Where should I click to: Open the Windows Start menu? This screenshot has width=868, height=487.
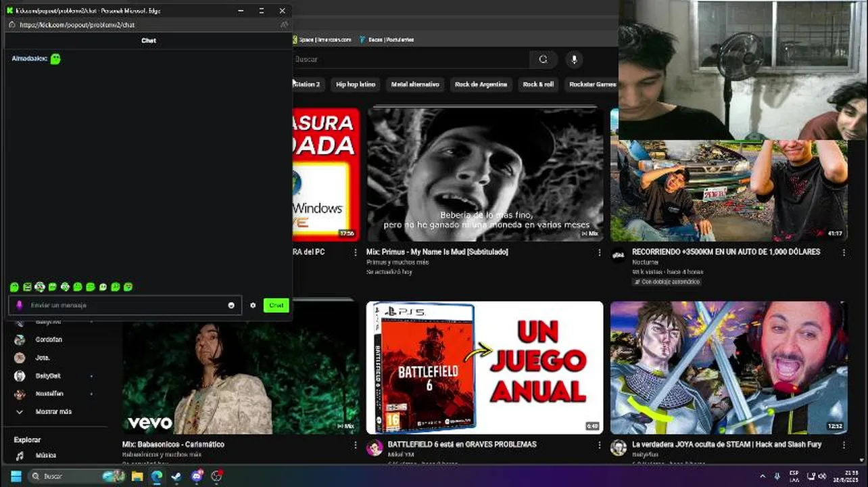click(x=16, y=476)
